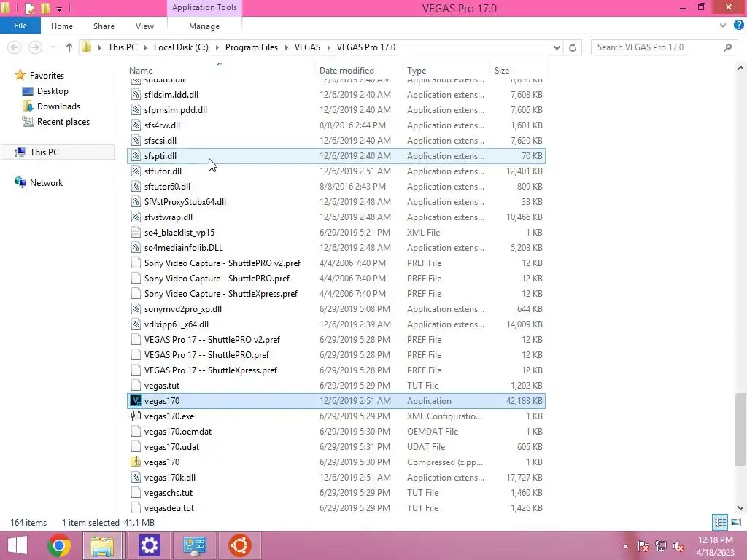Image resolution: width=747 pixels, height=560 pixels.
Task: Click the vegas.tut file icon
Action: pos(136,386)
